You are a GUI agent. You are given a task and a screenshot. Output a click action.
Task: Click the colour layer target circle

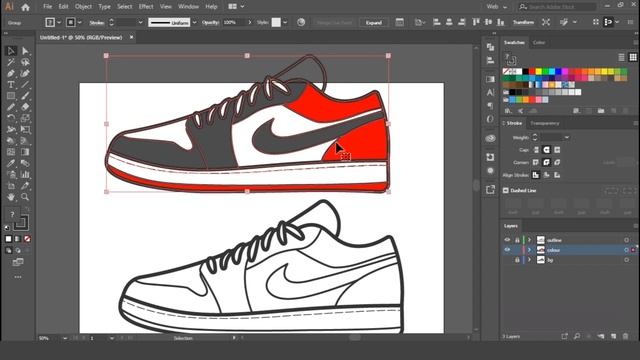pos(627,250)
